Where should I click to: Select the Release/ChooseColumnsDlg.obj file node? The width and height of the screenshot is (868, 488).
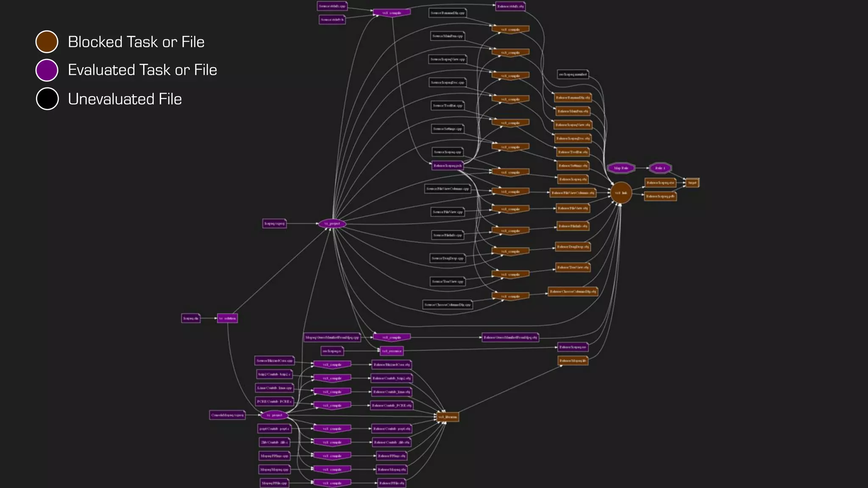(x=573, y=291)
